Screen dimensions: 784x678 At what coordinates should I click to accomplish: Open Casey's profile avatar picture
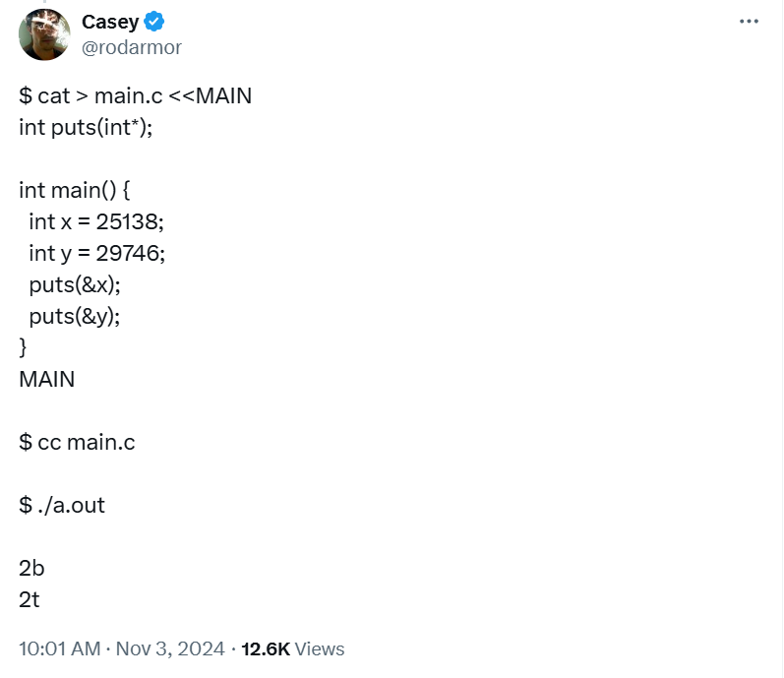(44, 34)
